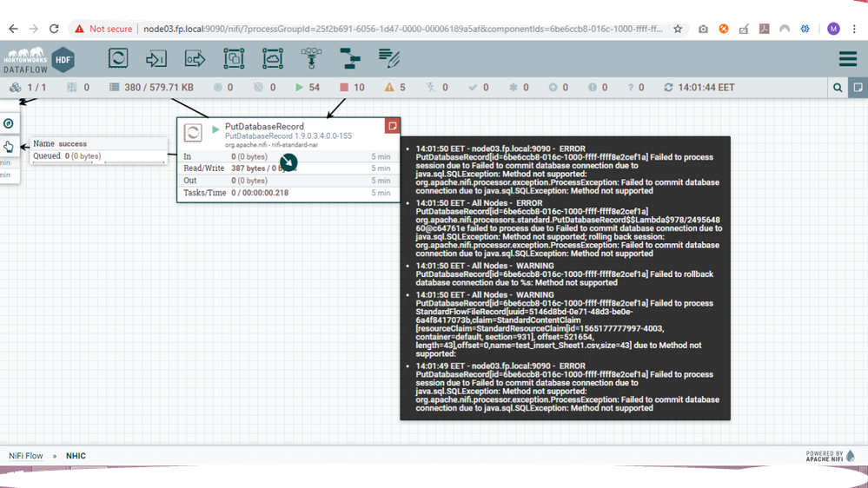The width and height of the screenshot is (868, 488).
Task: Select the Remote Process Group toolbar icon
Action: pos(272,58)
